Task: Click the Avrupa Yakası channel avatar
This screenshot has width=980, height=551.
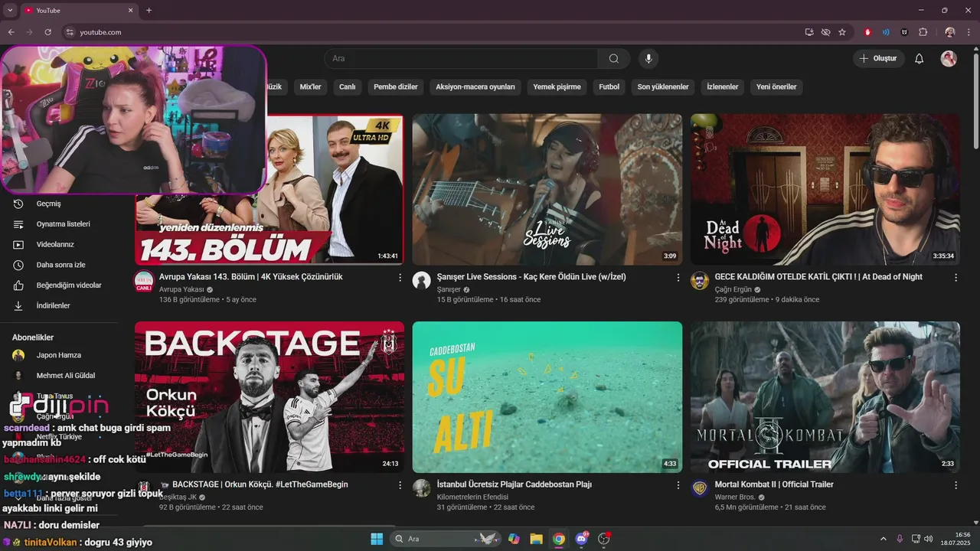Action: (144, 281)
